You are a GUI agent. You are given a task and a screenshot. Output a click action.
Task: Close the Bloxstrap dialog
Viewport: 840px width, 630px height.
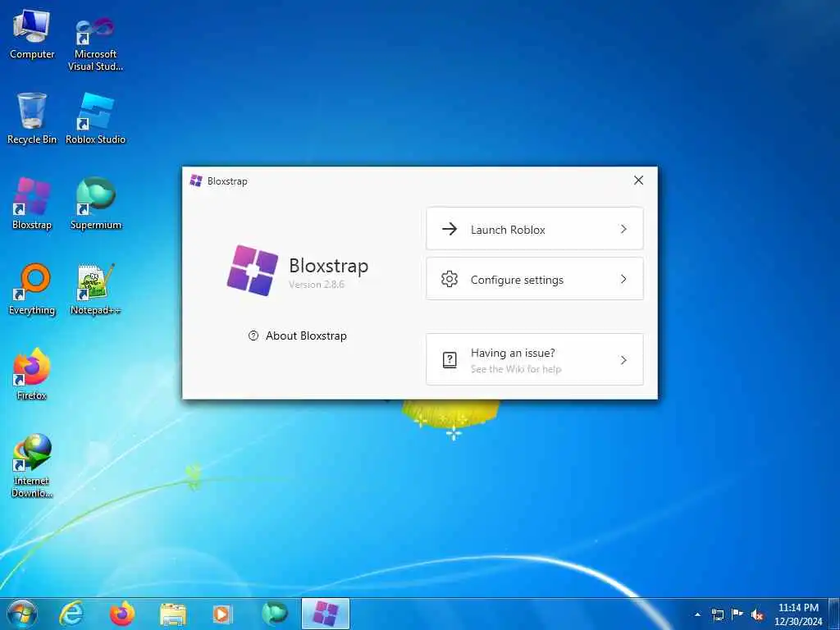638,180
